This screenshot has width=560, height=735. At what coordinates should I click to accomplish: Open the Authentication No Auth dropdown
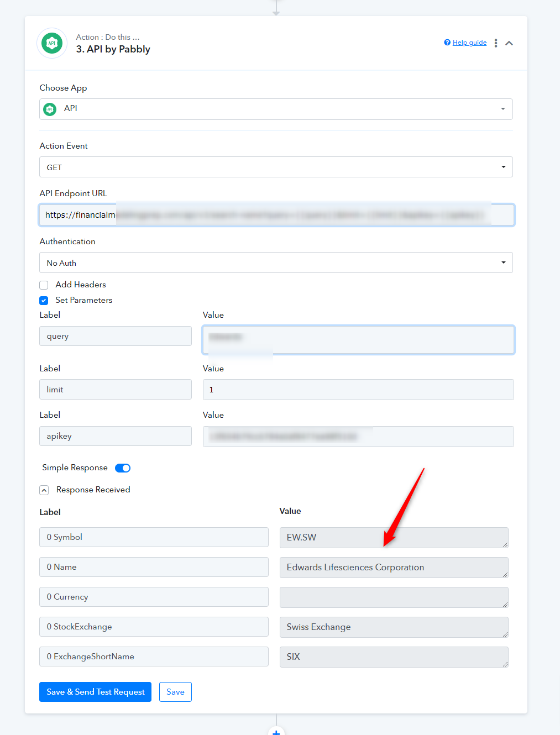pyautogui.click(x=276, y=262)
